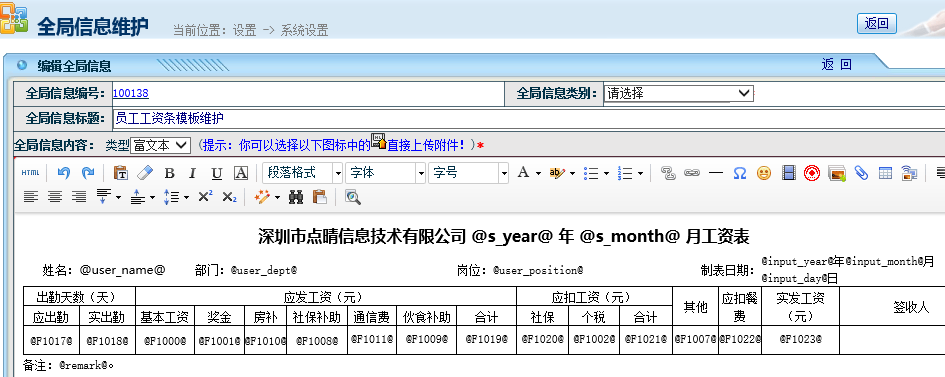The height and width of the screenshot is (377, 945).
Task: Open 全局信息类别 请选择 dropdown
Action: (x=679, y=93)
